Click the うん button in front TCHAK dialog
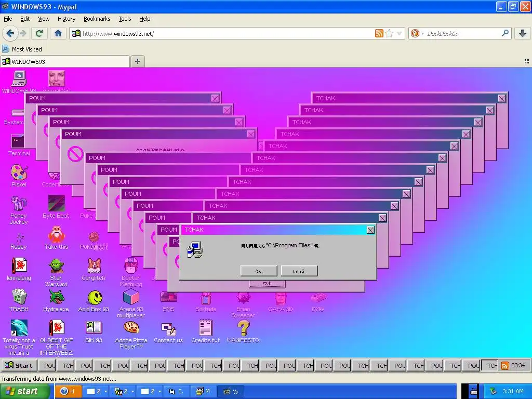This screenshot has width=532, height=399. point(259,271)
